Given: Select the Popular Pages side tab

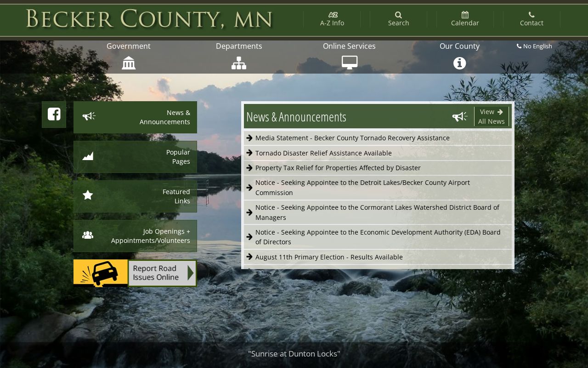Looking at the screenshot, I should coord(135,157).
